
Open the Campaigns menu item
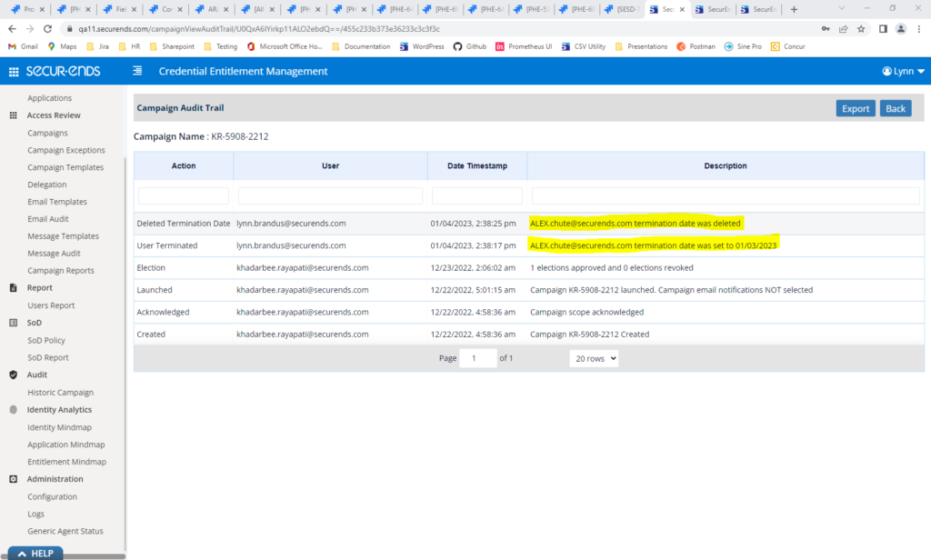[x=47, y=133]
